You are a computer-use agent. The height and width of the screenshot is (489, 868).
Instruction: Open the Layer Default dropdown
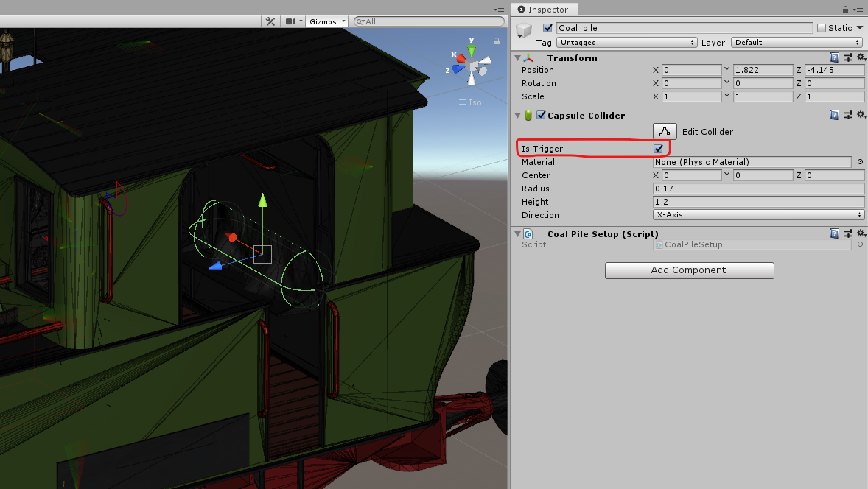click(x=796, y=42)
